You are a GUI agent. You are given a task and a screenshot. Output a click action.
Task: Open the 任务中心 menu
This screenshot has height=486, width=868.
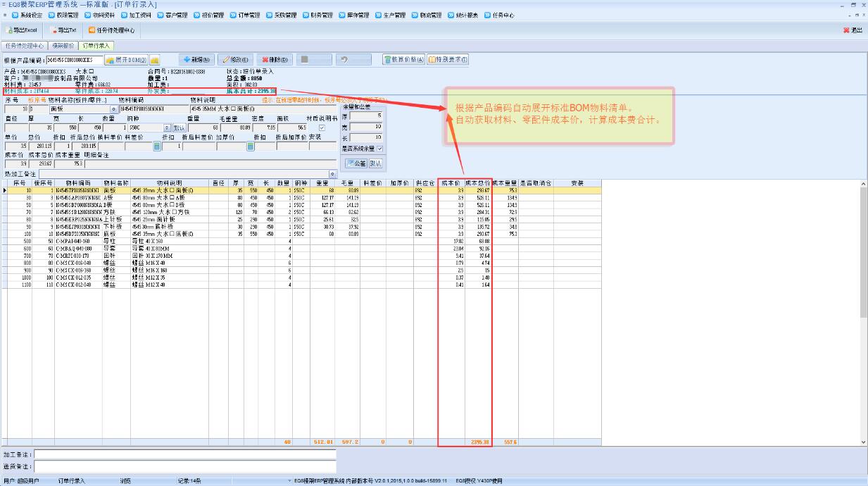500,15
